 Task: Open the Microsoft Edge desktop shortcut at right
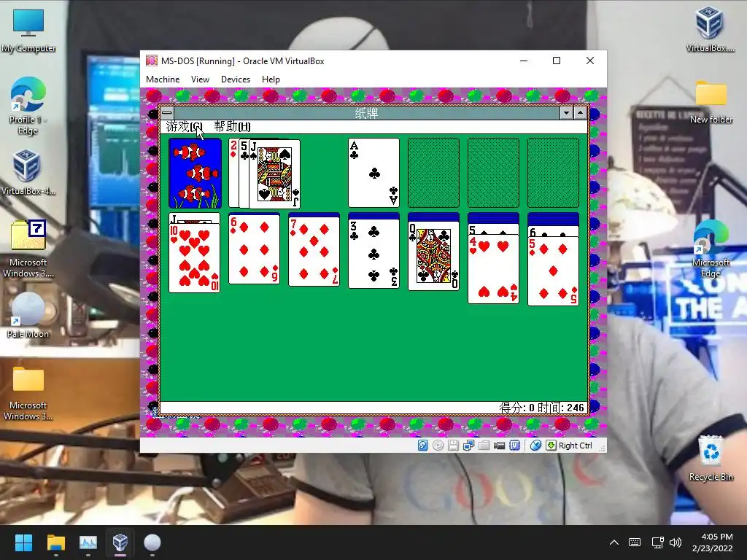(x=711, y=249)
